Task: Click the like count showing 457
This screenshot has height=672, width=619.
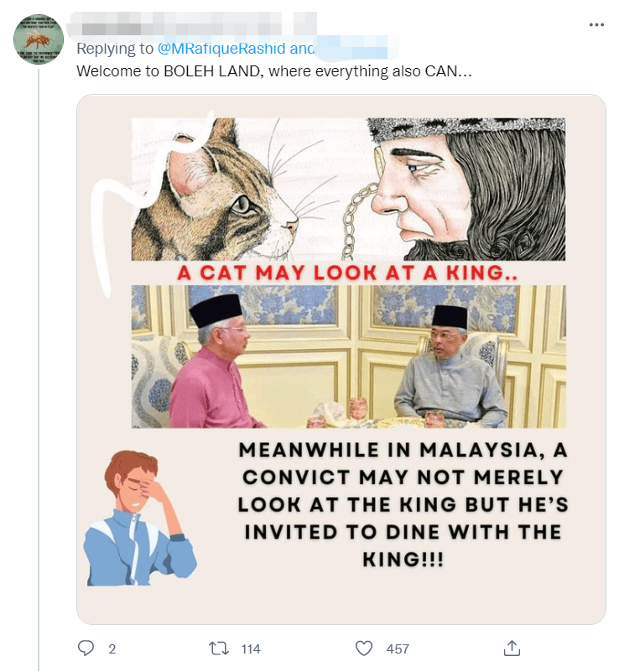Action: pos(398,649)
